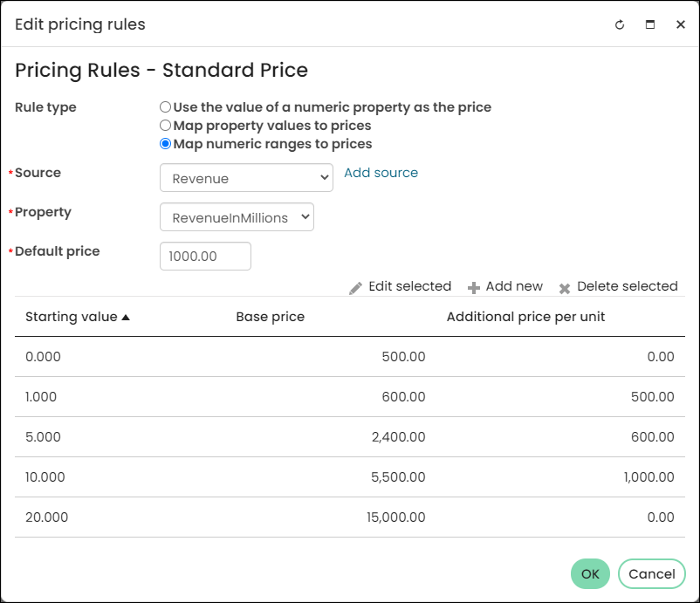
Task: Select the row starting at 1.000
Action: tap(350, 397)
